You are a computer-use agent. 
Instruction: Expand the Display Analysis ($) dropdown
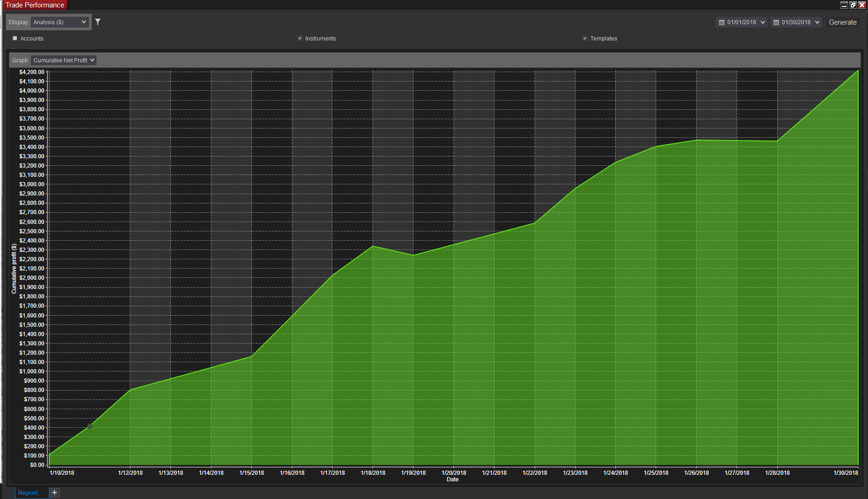[x=60, y=22]
